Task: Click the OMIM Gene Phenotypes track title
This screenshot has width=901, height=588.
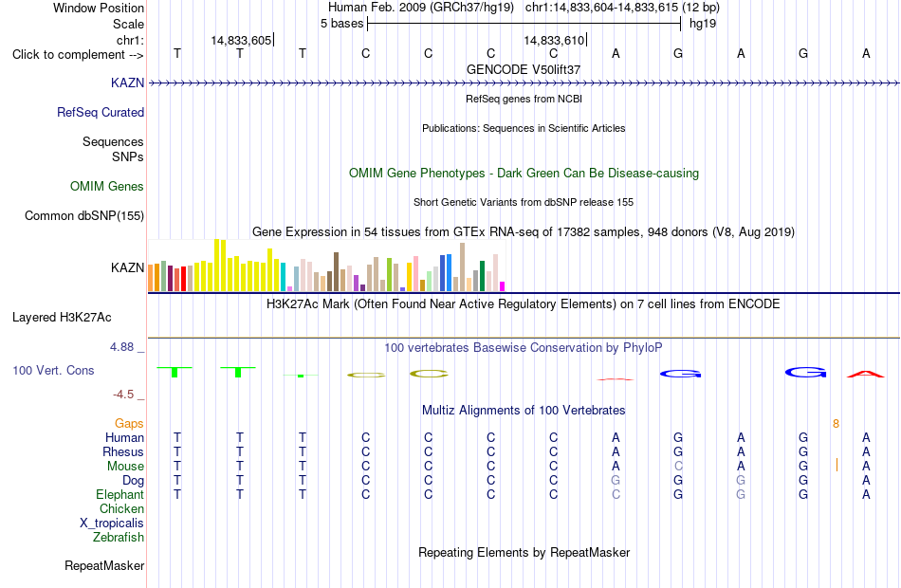Action: tap(524, 173)
